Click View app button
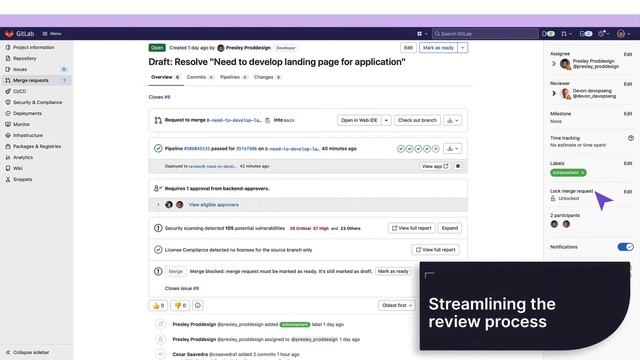The height and width of the screenshot is (360, 640). 435,167
